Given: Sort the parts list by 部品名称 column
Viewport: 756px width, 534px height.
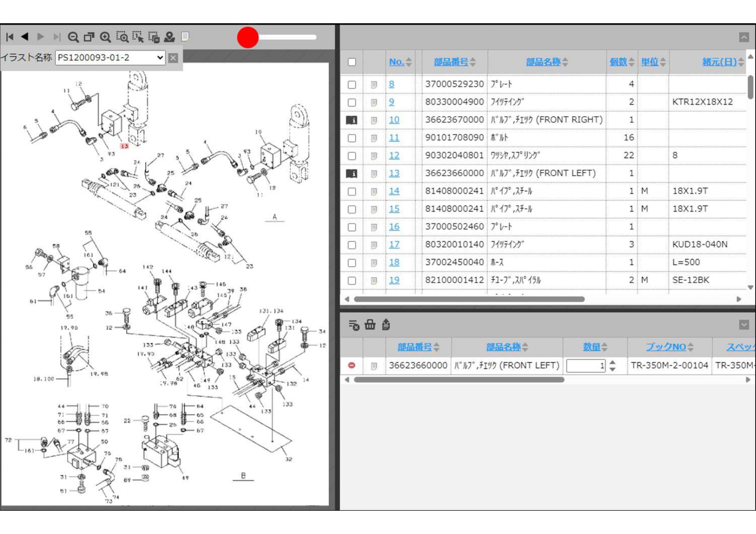Looking at the screenshot, I should tap(543, 62).
